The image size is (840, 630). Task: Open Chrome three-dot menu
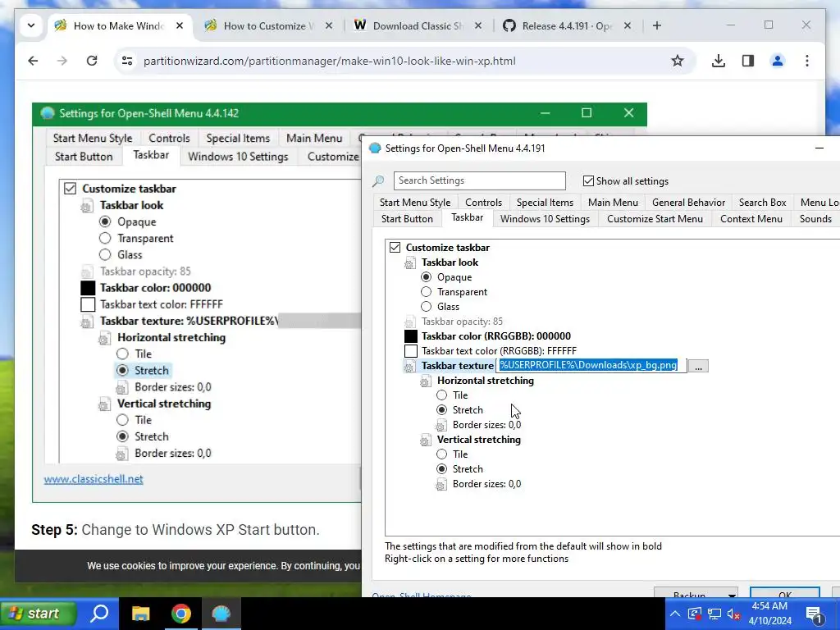tap(807, 61)
